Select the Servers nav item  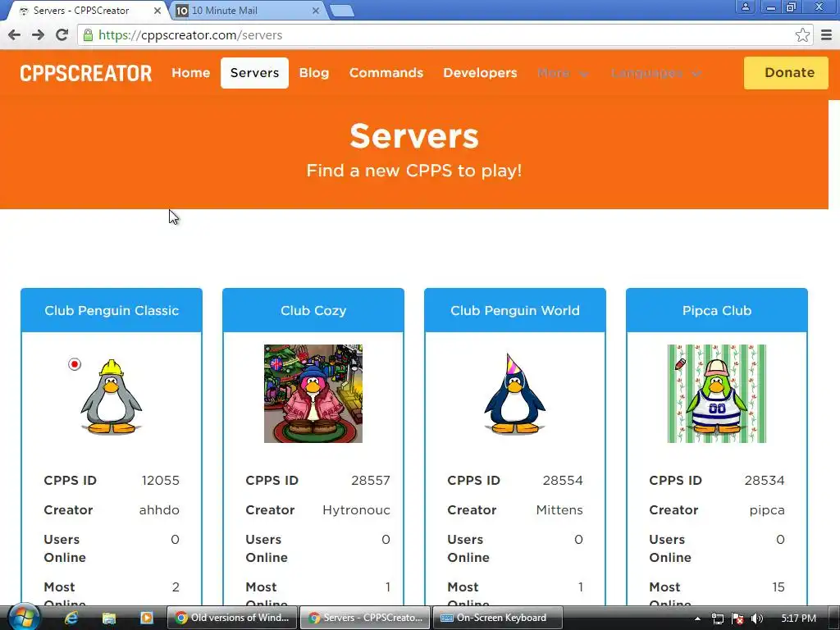[254, 73]
